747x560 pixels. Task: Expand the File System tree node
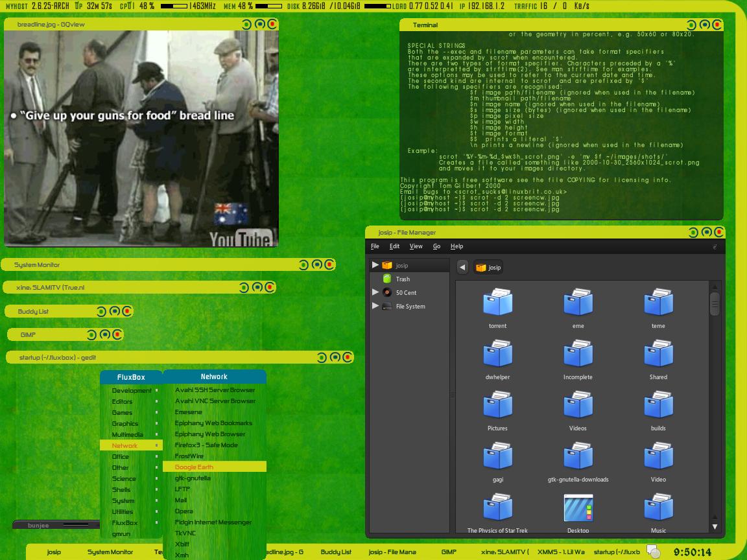tap(375, 306)
